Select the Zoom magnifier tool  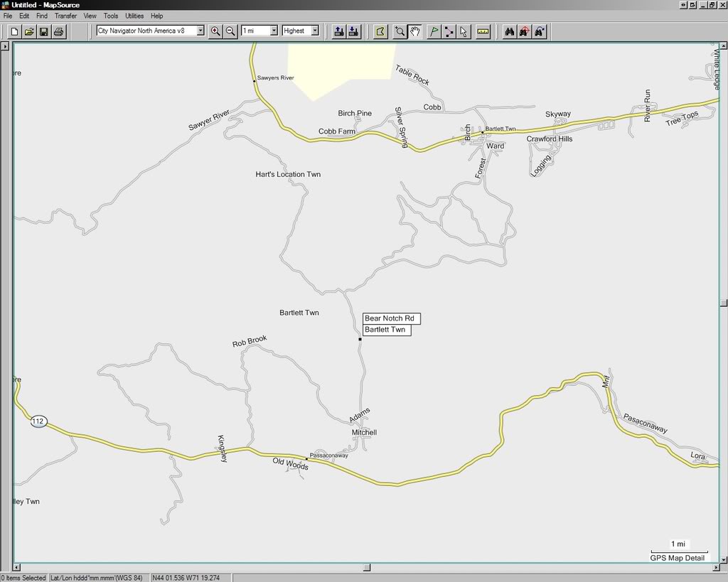tap(400, 31)
